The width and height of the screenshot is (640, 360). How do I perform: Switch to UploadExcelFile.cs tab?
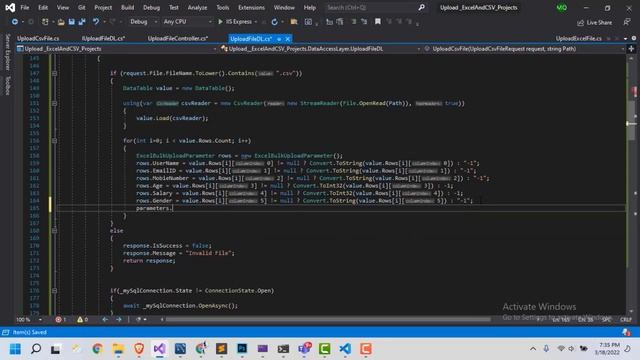coord(579,38)
